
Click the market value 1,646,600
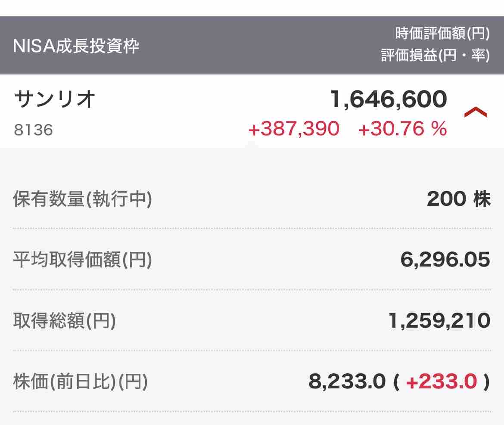389,100
